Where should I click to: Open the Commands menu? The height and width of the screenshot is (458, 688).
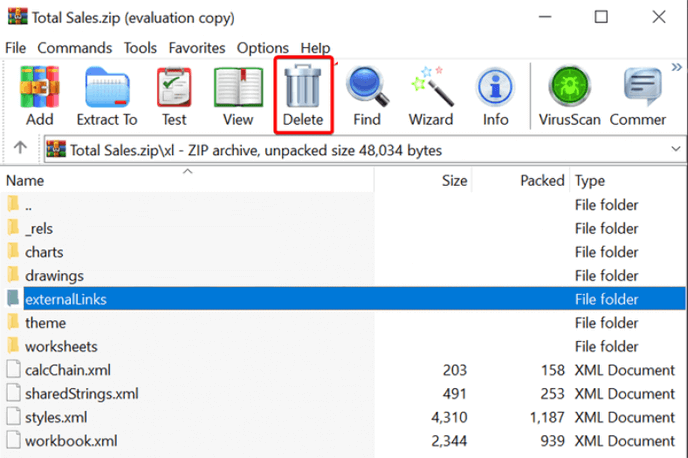75,47
